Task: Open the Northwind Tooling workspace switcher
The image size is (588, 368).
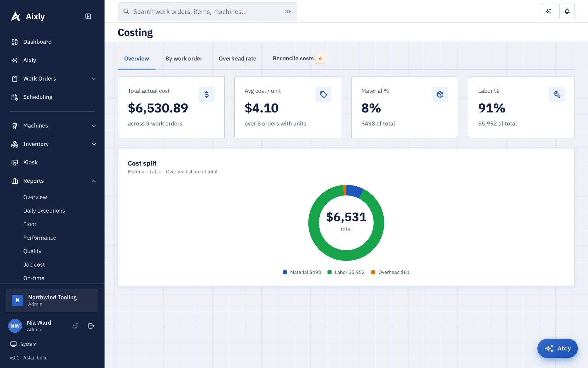Action: pos(52,300)
